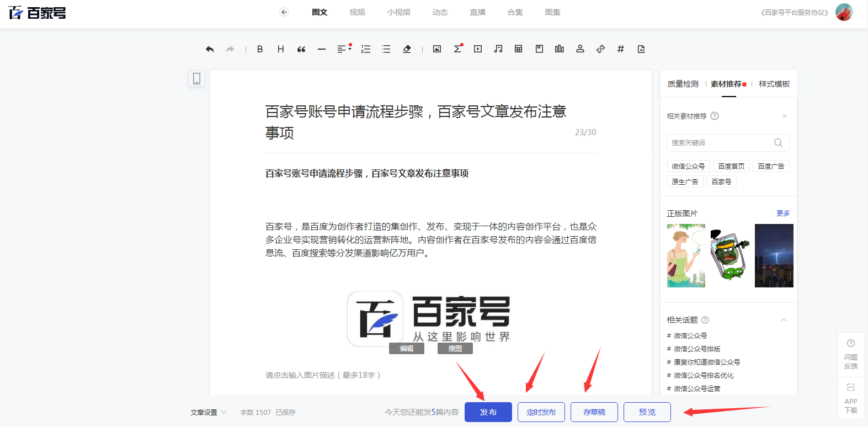The width and height of the screenshot is (868, 427).
Task: Switch to the 直播 tab
Action: click(x=477, y=12)
